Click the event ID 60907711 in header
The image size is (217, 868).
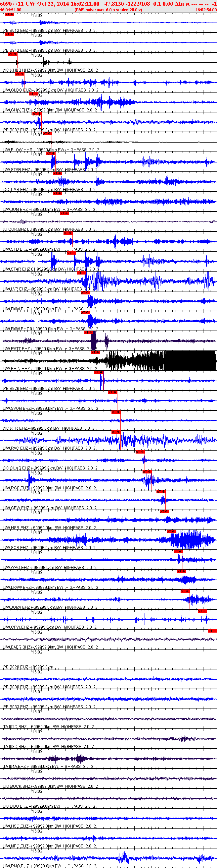point(12,4)
